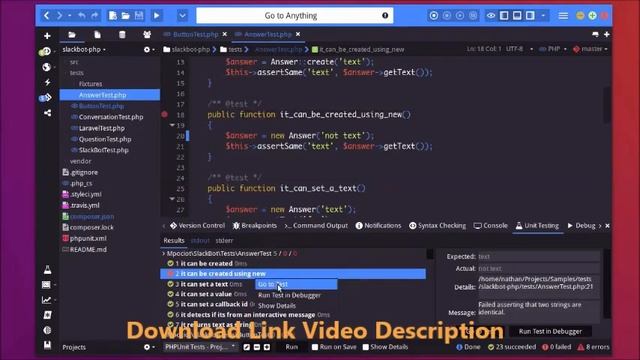640x360 pixels.
Task: Close the ButtonTest.php tab
Action: [x=224, y=34]
